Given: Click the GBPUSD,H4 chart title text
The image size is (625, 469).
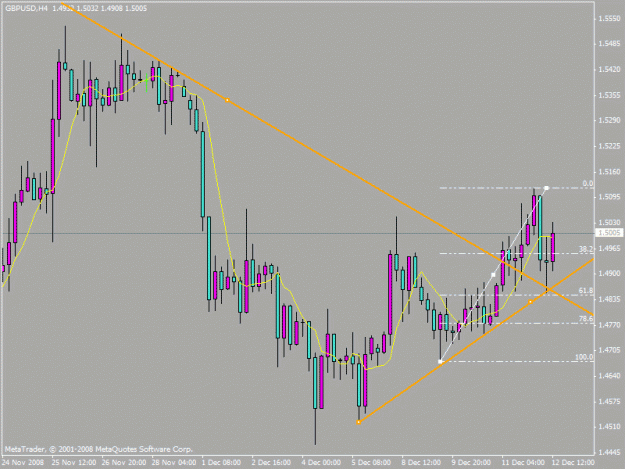Looking at the screenshot, I should tap(27, 8).
